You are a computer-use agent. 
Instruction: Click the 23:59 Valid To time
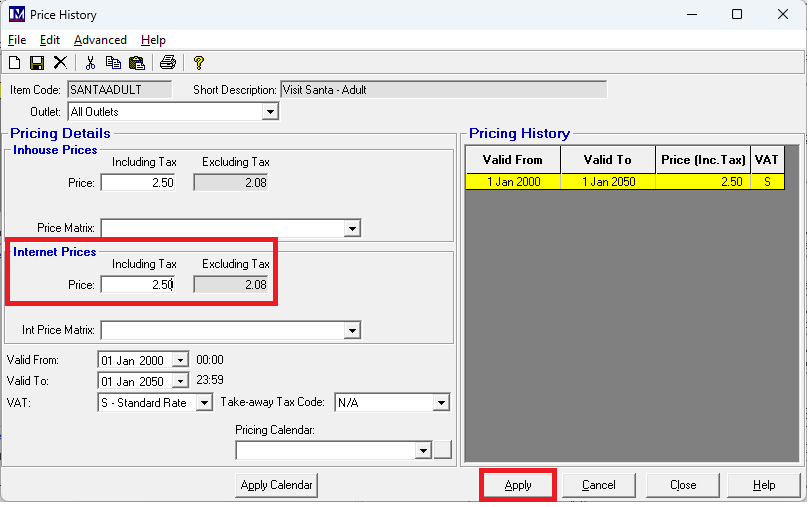210,380
